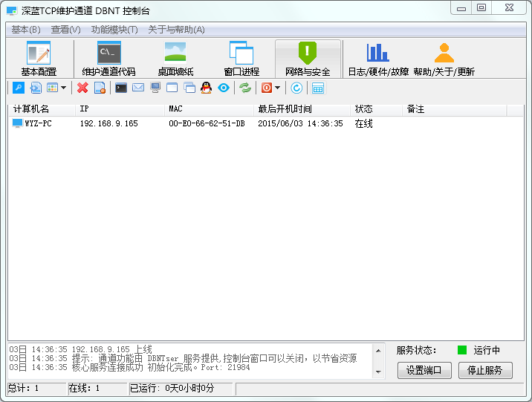Expand the grid view dropdown arrow
This screenshot has height=402, width=532.
(x=63, y=88)
